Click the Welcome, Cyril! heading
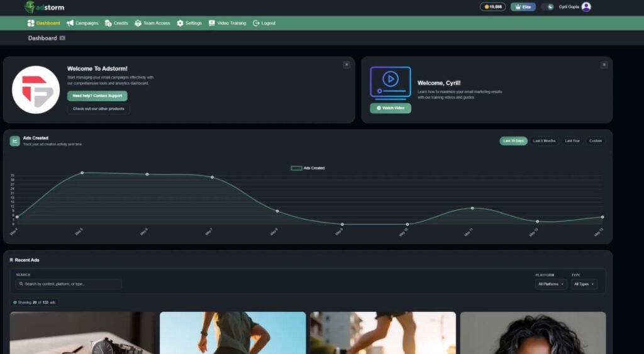The image size is (644, 354). [x=439, y=83]
